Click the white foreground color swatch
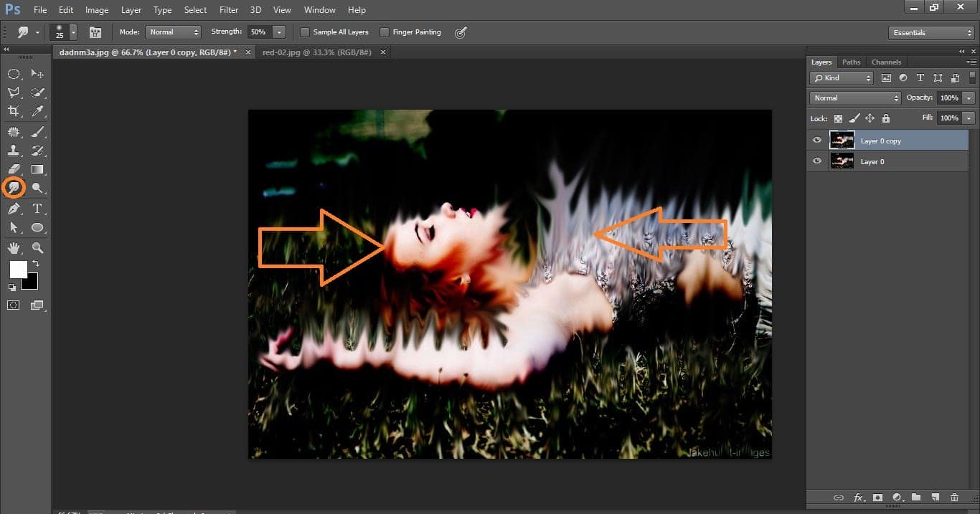Image resolution: width=980 pixels, height=514 pixels. coord(18,270)
